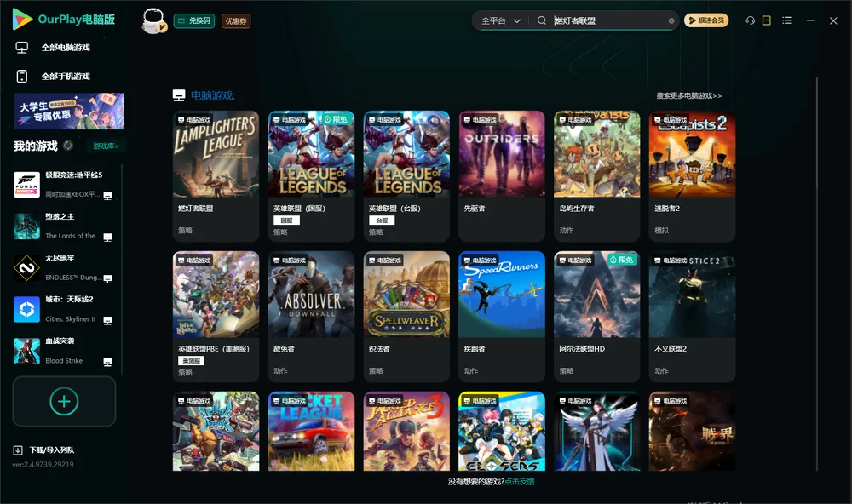Click the 优惠券 coupon button

point(236,21)
